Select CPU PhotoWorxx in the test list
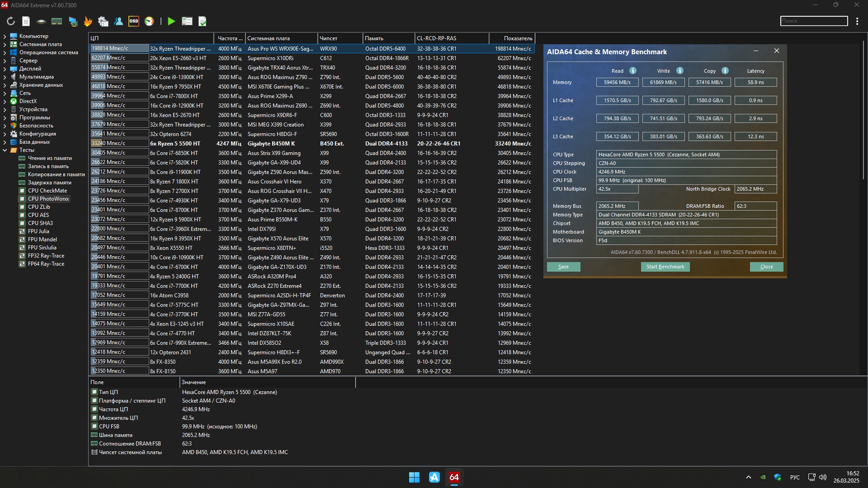 [x=48, y=199]
